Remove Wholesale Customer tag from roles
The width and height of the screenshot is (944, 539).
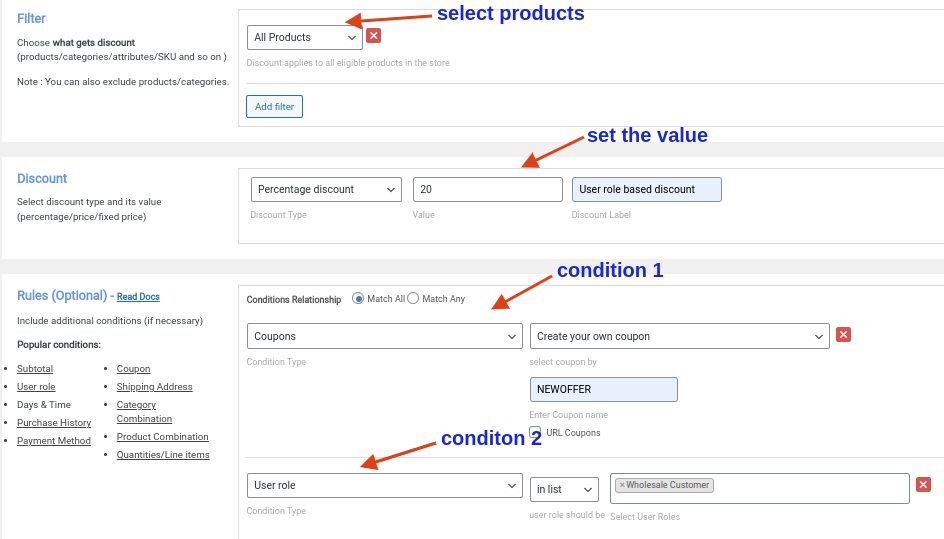tap(622, 485)
